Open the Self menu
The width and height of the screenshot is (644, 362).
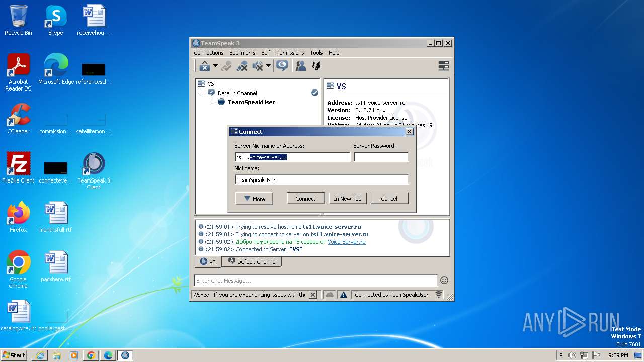coord(266,53)
